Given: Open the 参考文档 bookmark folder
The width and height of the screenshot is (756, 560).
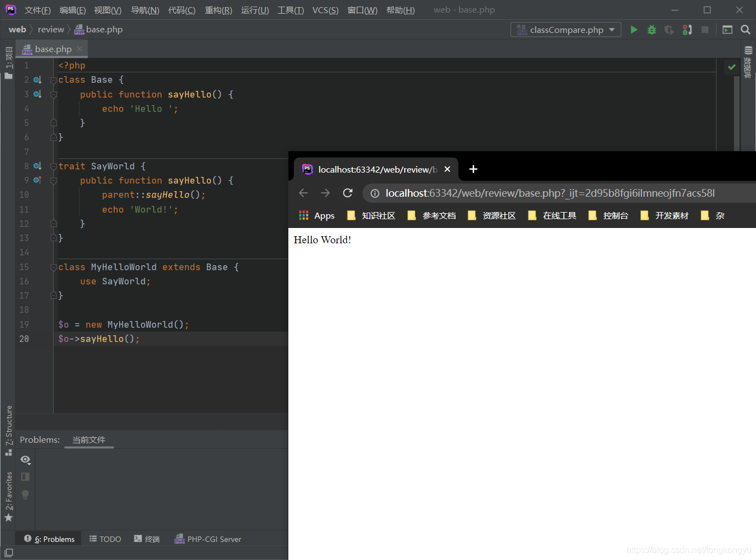Looking at the screenshot, I should pyautogui.click(x=431, y=216).
